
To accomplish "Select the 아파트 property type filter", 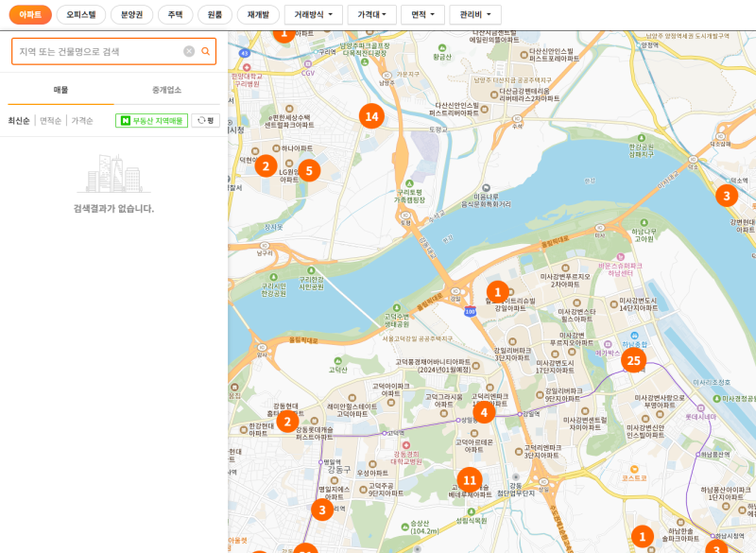I will (x=30, y=15).
